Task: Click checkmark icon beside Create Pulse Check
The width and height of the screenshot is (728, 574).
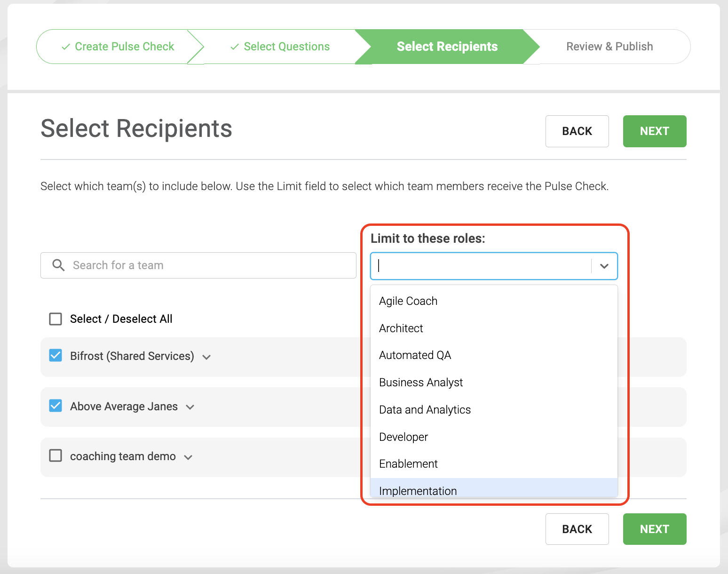Action: point(66,47)
